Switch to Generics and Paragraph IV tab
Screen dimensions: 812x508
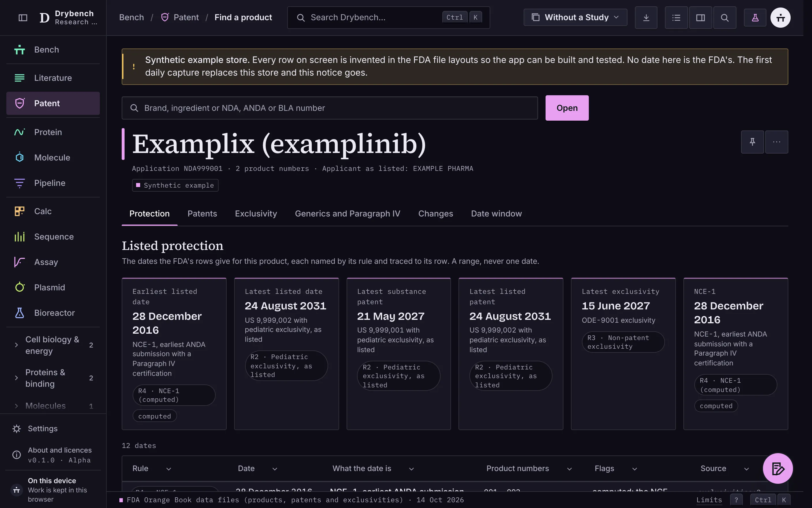click(347, 214)
